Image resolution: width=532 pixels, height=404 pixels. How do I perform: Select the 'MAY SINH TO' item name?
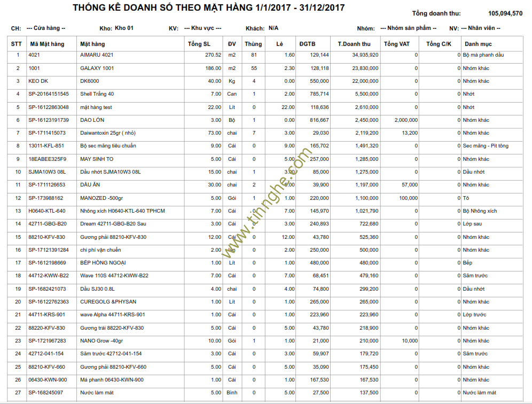pyautogui.click(x=97, y=159)
